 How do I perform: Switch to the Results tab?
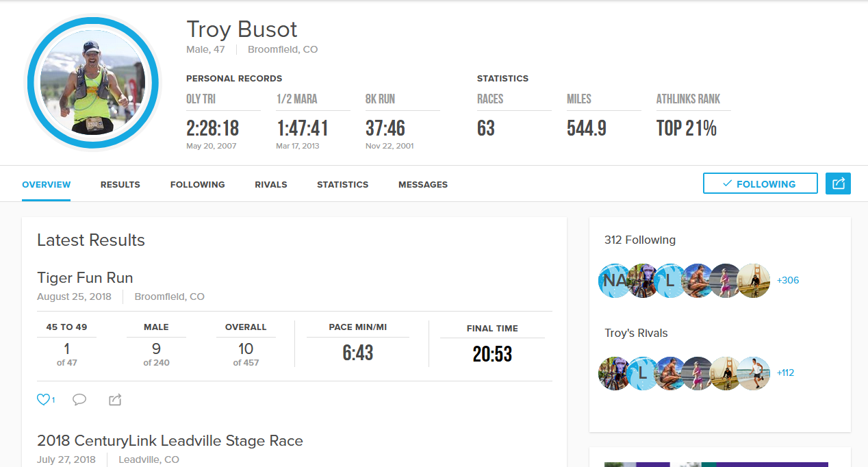tap(120, 185)
